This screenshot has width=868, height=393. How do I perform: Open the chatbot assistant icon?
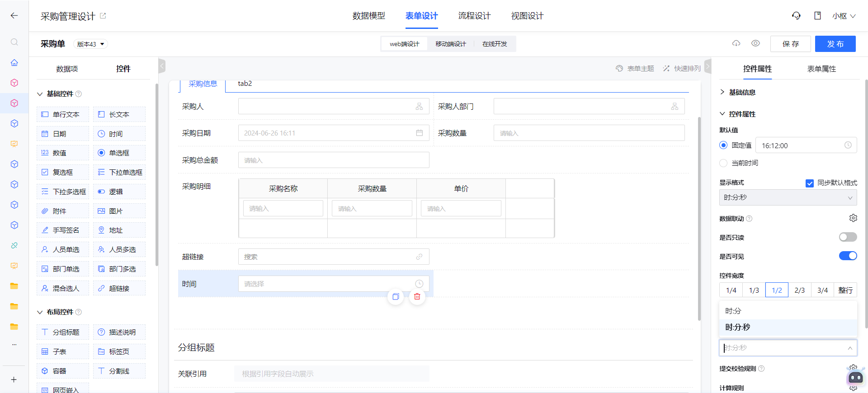(x=855, y=376)
